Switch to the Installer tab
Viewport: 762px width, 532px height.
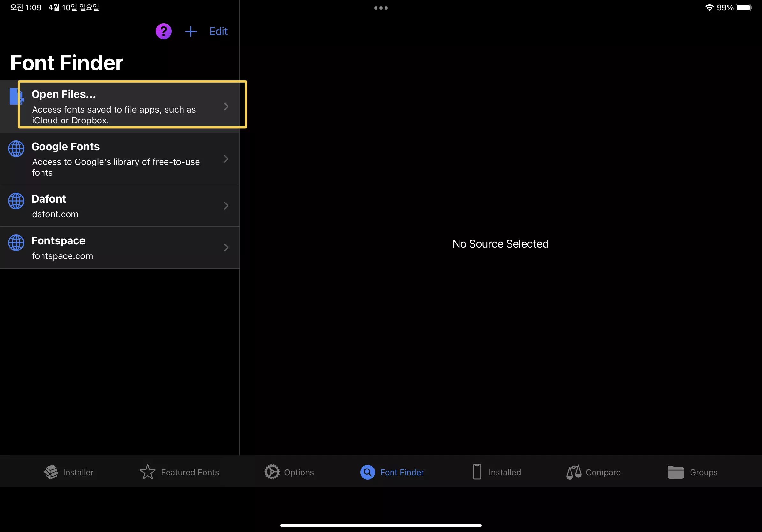(x=69, y=472)
